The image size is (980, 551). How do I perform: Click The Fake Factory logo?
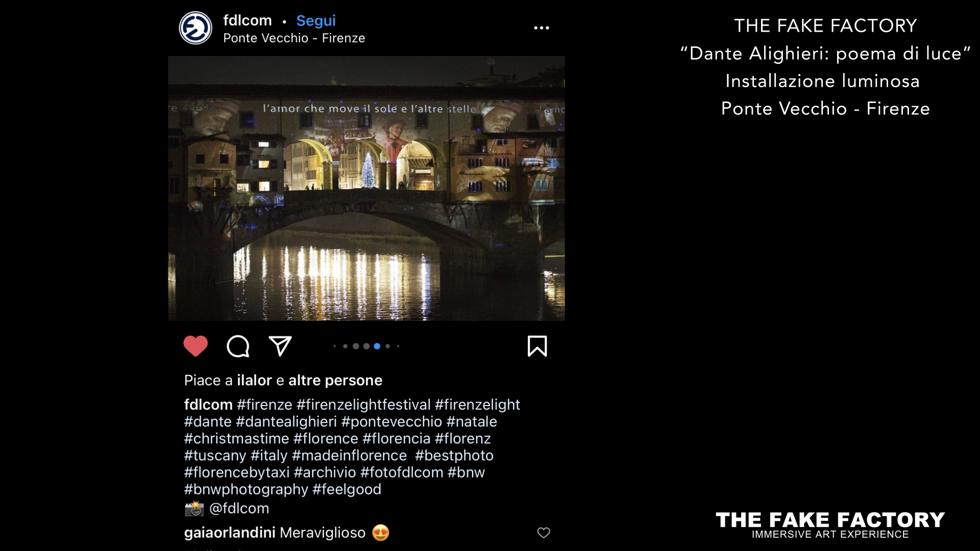click(x=830, y=525)
